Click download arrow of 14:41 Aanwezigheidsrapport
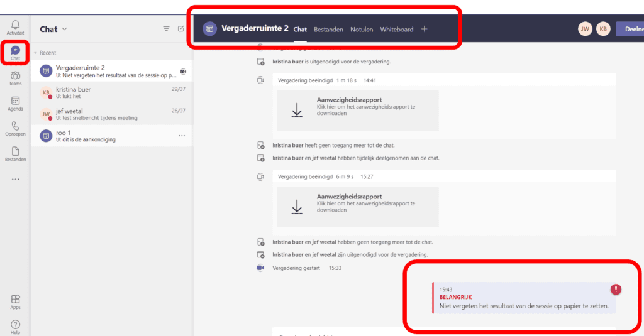The image size is (644, 336). coord(297,111)
